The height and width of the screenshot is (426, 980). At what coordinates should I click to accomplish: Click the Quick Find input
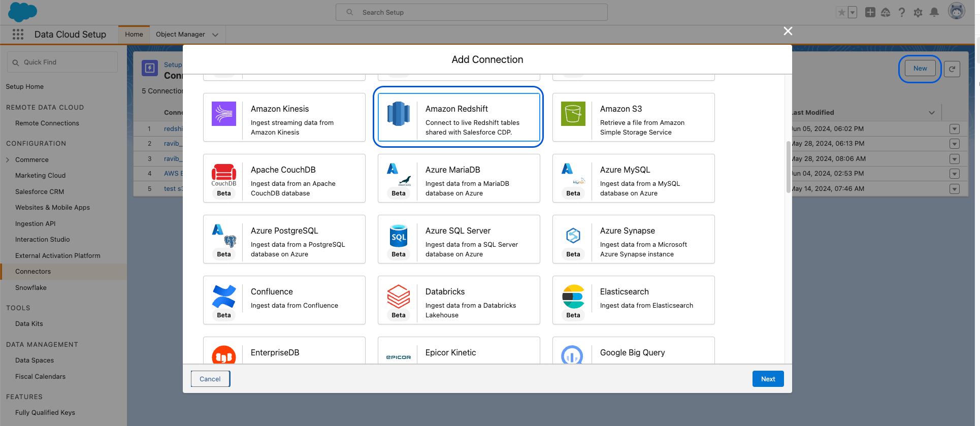pyautogui.click(x=62, y=62)
